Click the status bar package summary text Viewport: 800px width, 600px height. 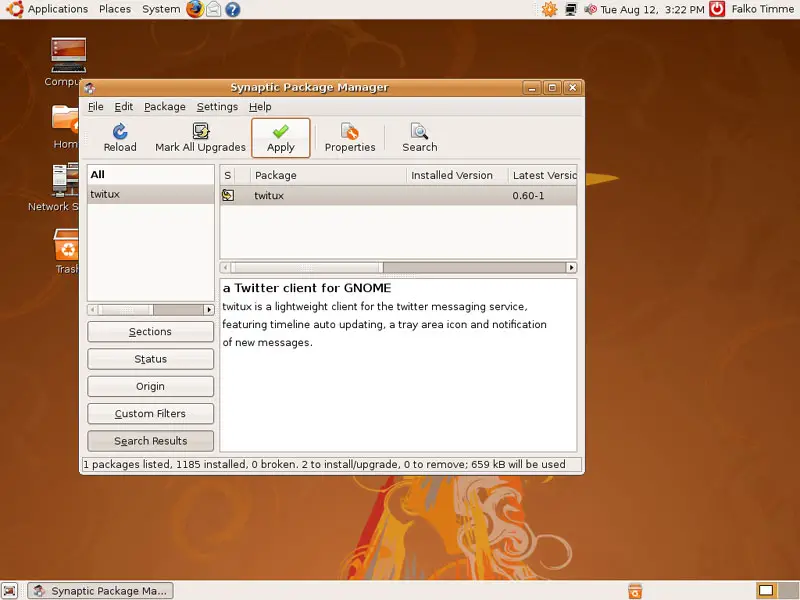(x=324, y=464)
